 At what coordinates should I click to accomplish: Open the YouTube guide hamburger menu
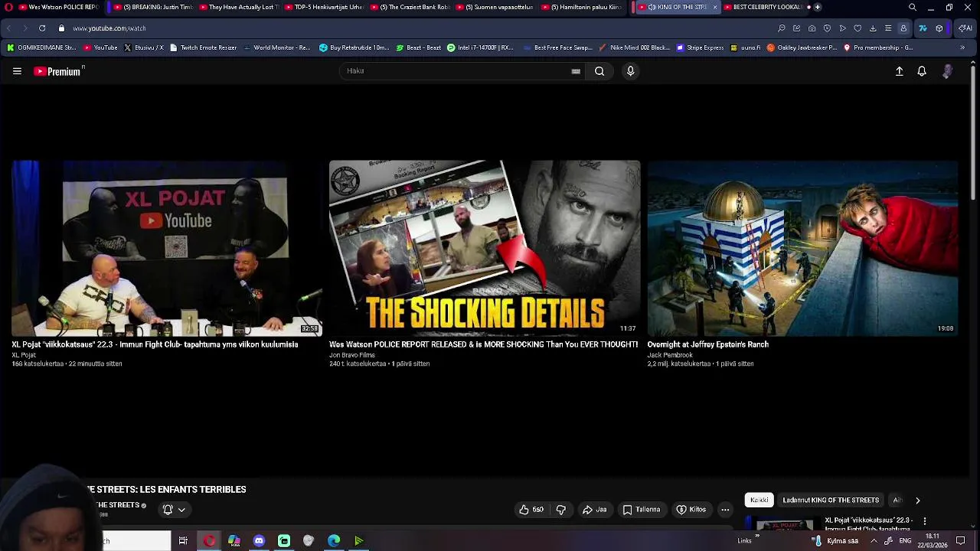(17, 71)
